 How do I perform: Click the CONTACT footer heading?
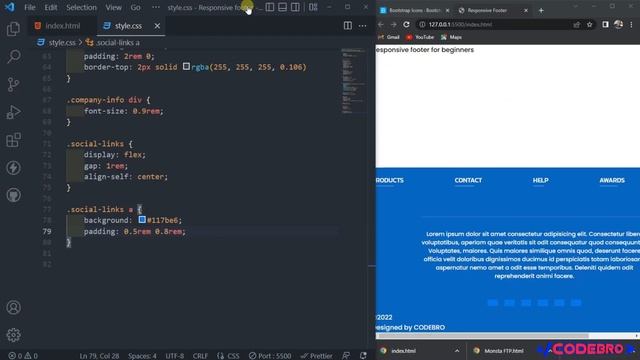point(468,180)
